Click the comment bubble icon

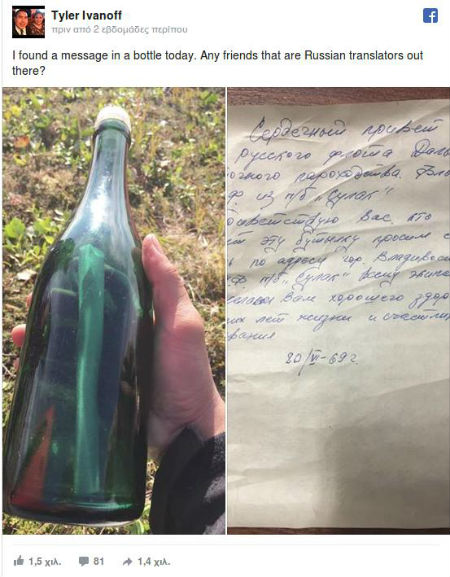coord(84,562)
